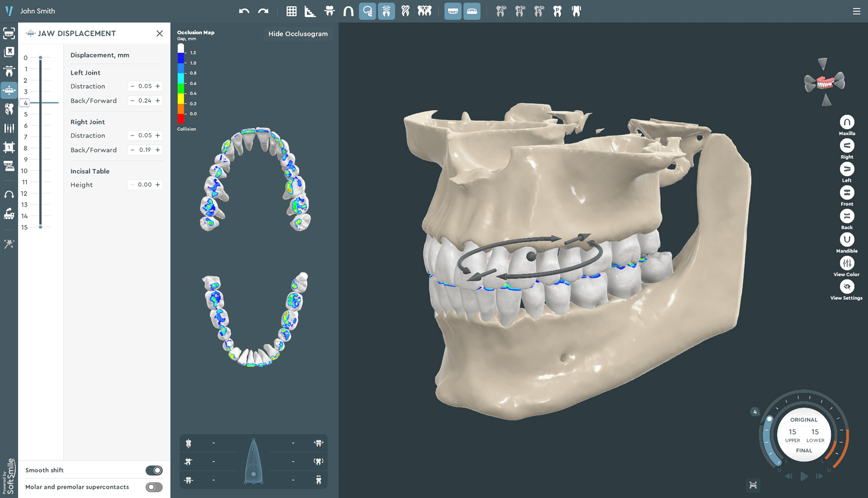Click the Undo arrow in top toolbar

pyautogui.click(x=244, y=11)
